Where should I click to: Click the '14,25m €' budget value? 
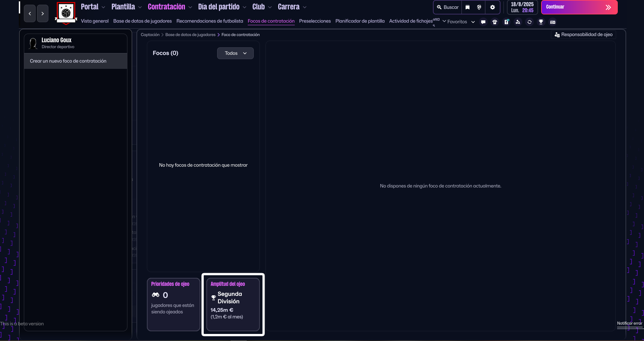[x=222, y=310]
